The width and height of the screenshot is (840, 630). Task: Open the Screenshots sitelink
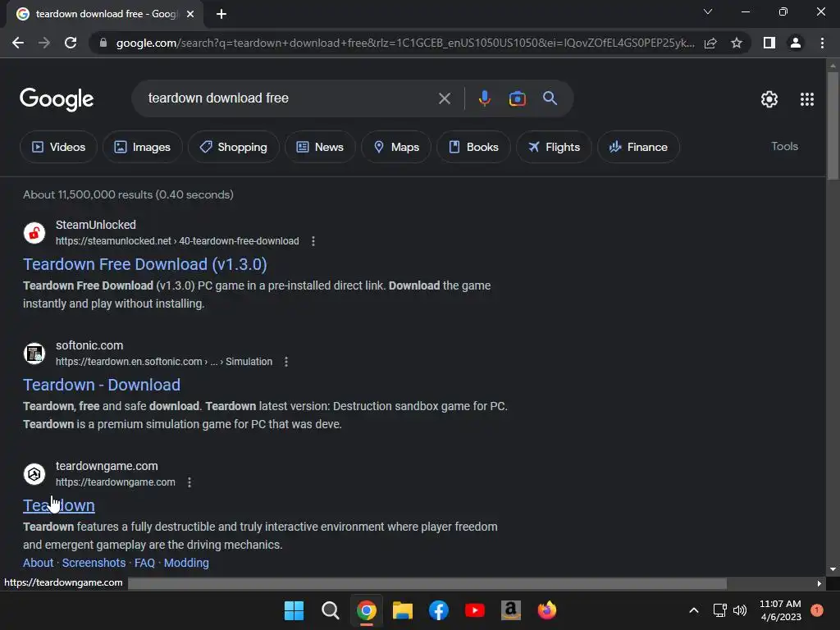click(x=94, y=563)
